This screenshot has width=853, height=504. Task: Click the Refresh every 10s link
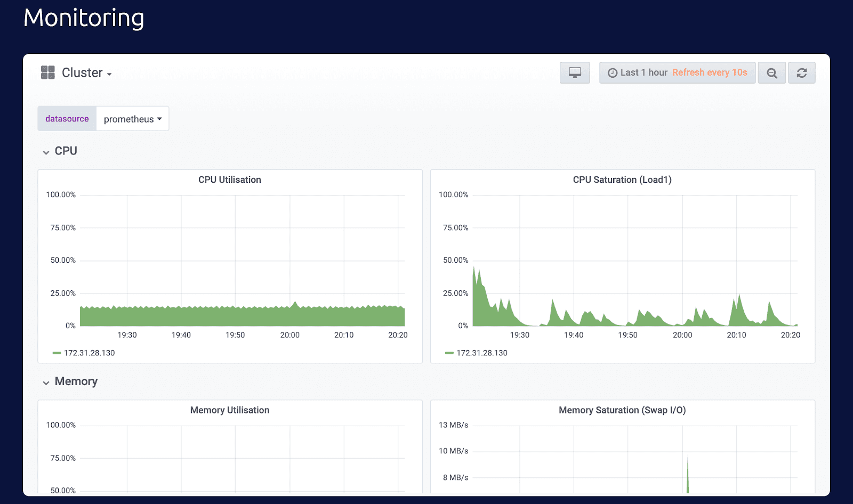click(x=710, y=72)
